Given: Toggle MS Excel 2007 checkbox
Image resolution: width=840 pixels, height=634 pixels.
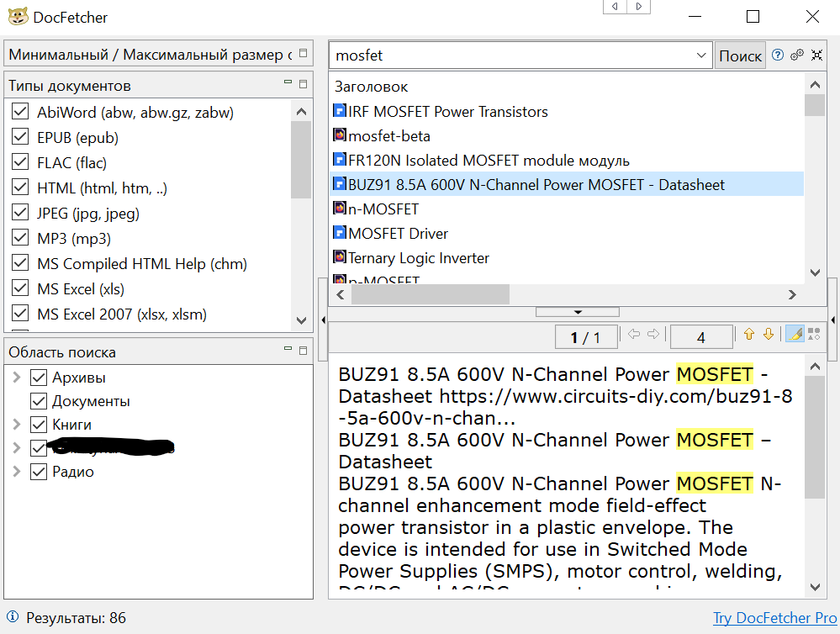Looking at the screenshot, I should (x=20, y=313).
